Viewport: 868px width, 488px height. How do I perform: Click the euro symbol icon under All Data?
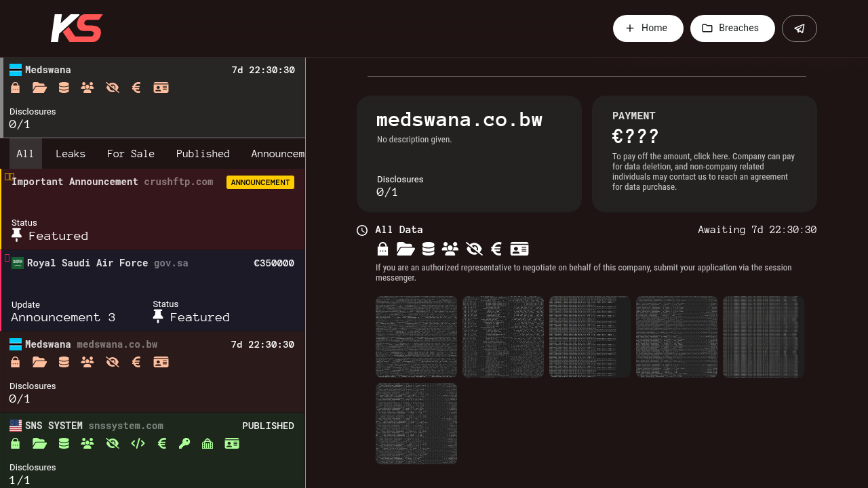496,249
